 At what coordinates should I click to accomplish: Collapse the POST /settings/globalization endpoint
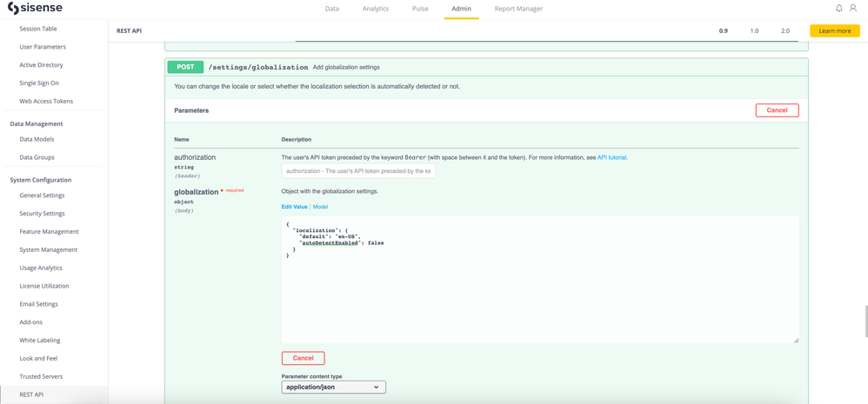click(x=258, y=67)
